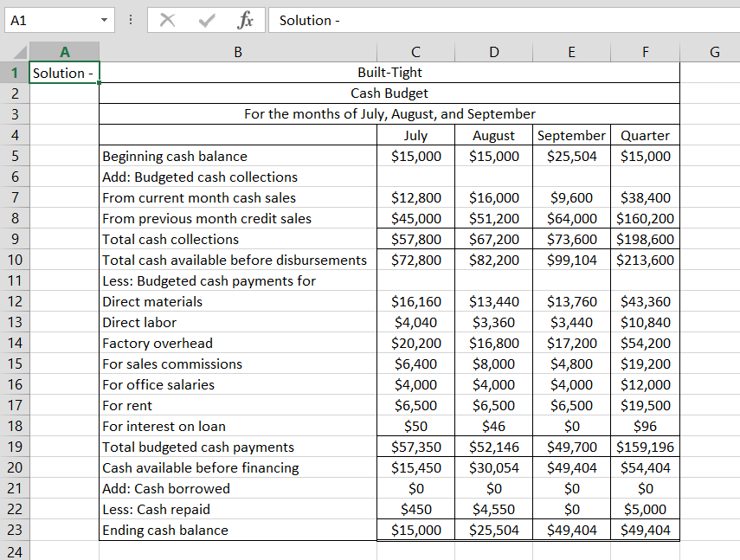Select column header C
The height and width of the screenshot is (560, 740).
(x=415, y=52)
